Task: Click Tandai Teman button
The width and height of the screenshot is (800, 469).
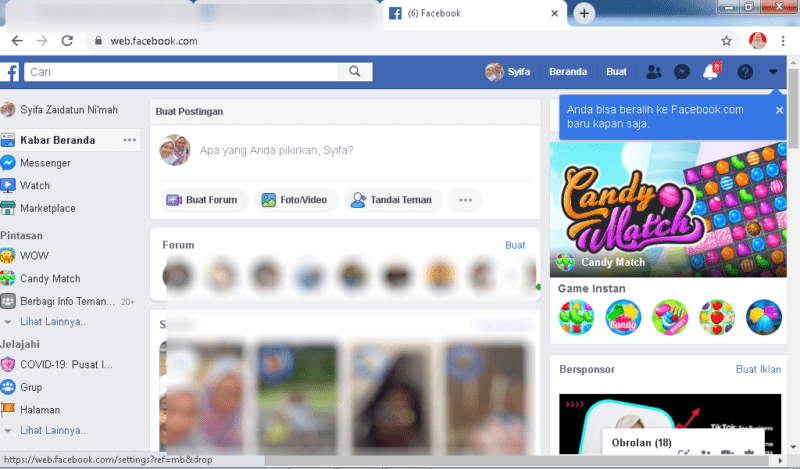Action: coord(393,200)
